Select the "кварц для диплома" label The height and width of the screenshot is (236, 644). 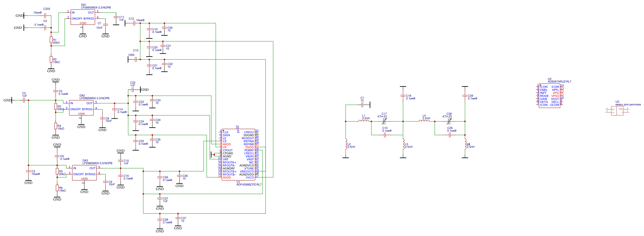(628, 105)
